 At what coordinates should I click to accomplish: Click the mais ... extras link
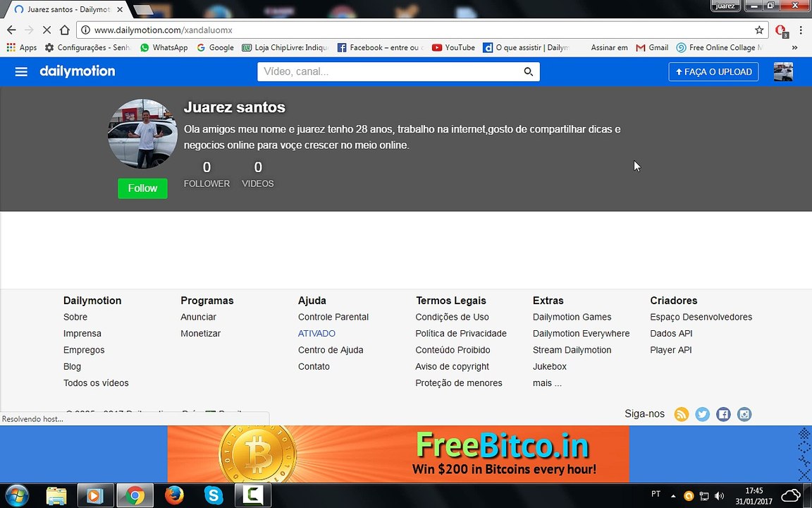coord(547,383)
